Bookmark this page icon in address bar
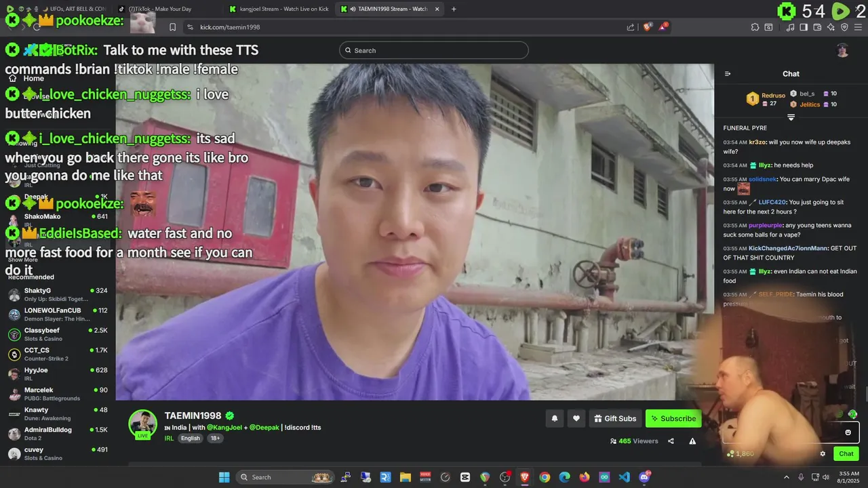 (172, 27)
